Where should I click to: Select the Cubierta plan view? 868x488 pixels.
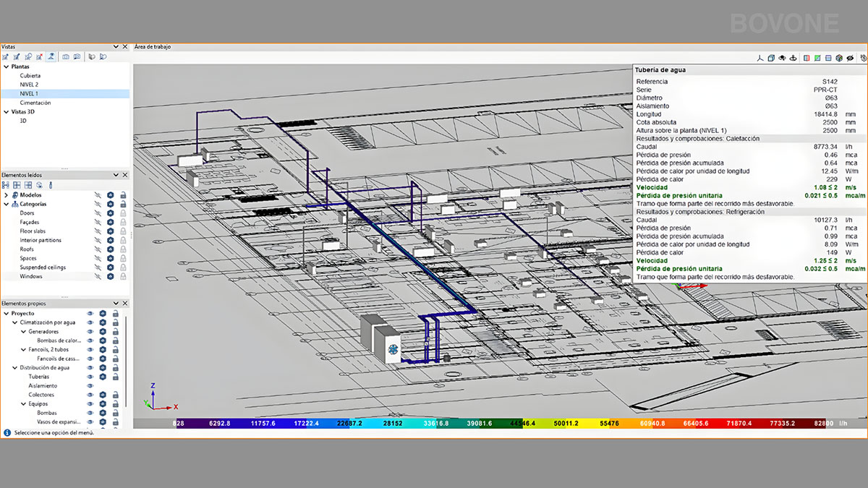(30, 75)
